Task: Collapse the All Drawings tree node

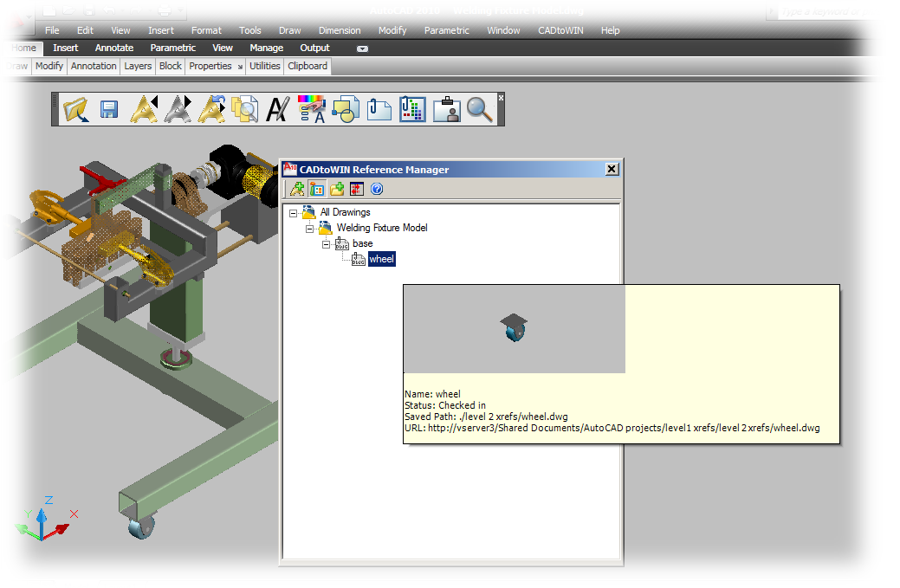Action: tap(294, 213)
